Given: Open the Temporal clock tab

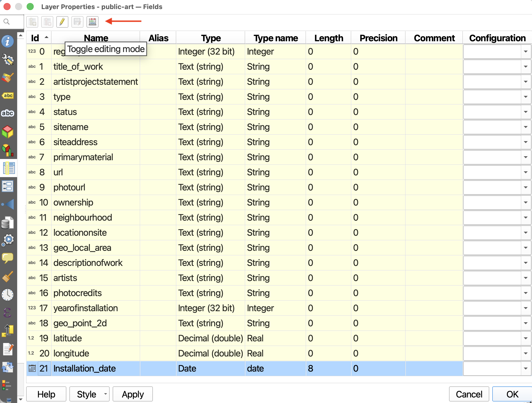Looking at the screenshot, I should tap(8, 295).
